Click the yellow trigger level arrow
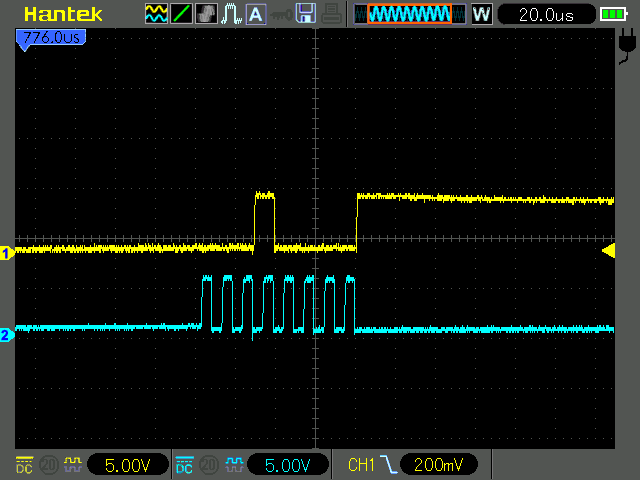The height and width of the screenshot is (480, 640). pos(609,251)
